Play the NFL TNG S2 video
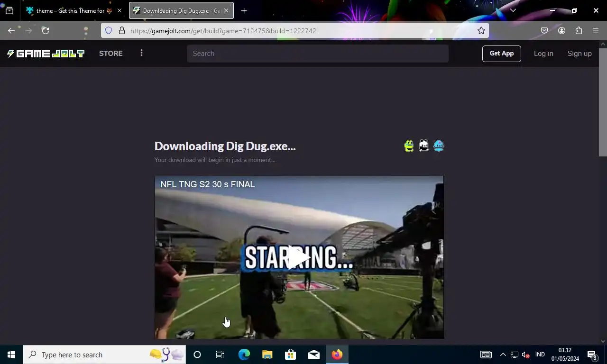Screen dimensions: 607x364 (x=299, y=257)
